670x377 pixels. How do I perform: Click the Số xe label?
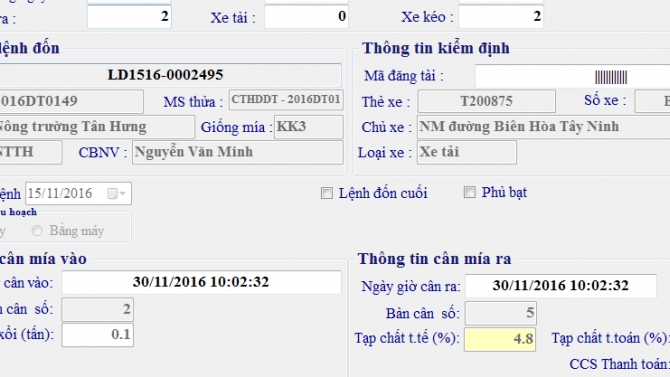[605, 100]
